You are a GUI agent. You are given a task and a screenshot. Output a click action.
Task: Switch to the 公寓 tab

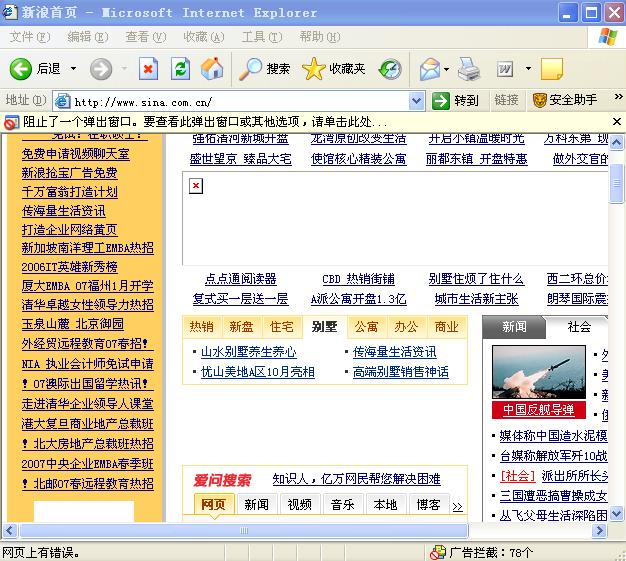[x=366, y=327]
